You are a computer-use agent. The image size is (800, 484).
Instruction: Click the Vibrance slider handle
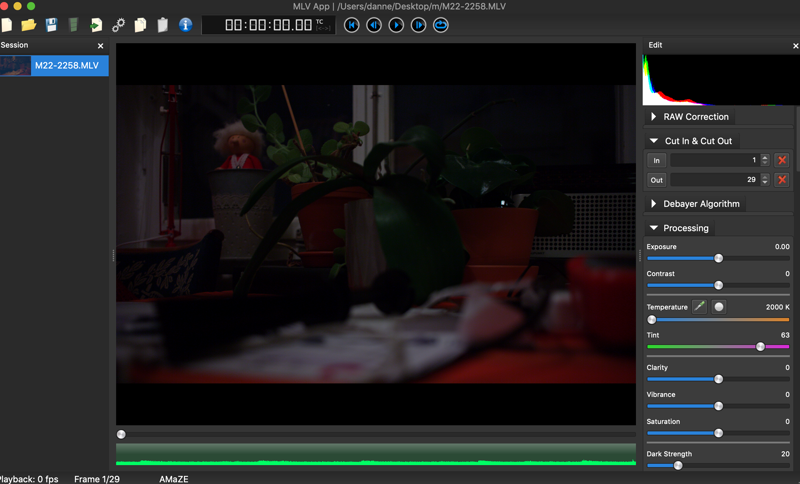718,406
